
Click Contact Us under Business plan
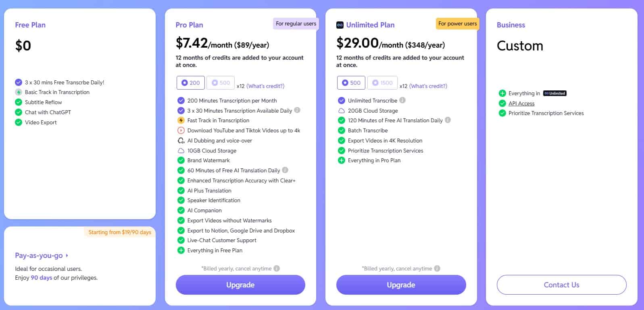pyautogui.click(x=561, y=285)
